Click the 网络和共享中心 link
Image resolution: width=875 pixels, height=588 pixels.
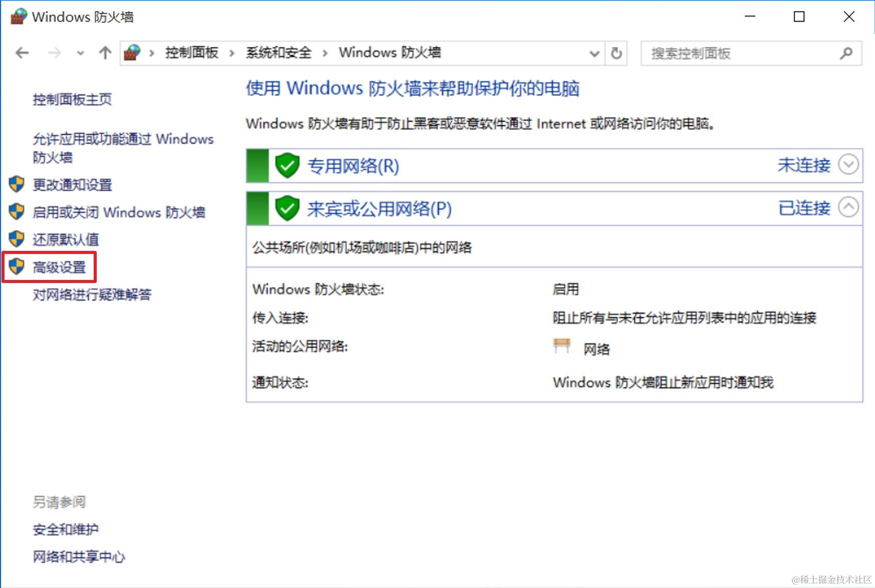pos(79,557)
